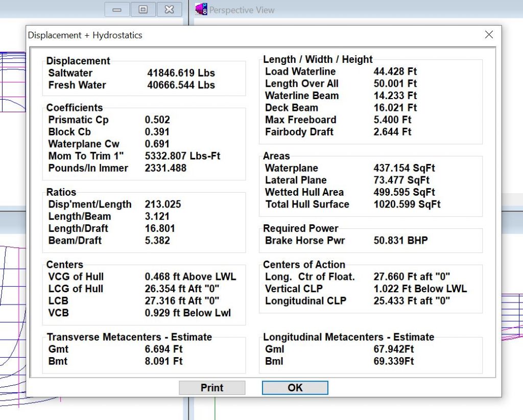
Task: Restore the background view window
Action: coord(143,10)
